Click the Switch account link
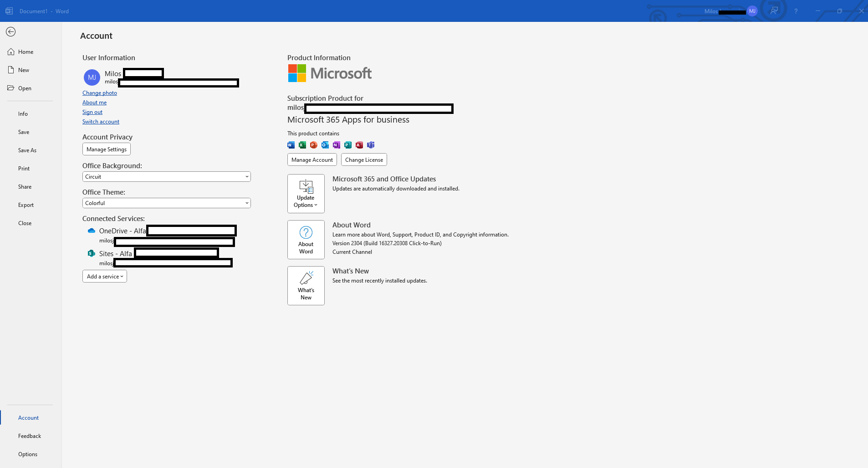868x468 pixels. click(x=101, y=122)
